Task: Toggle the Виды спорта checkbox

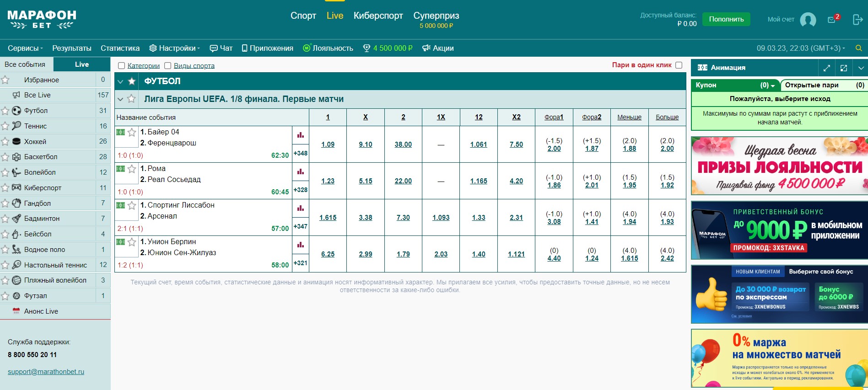Action: click(168, 66)
